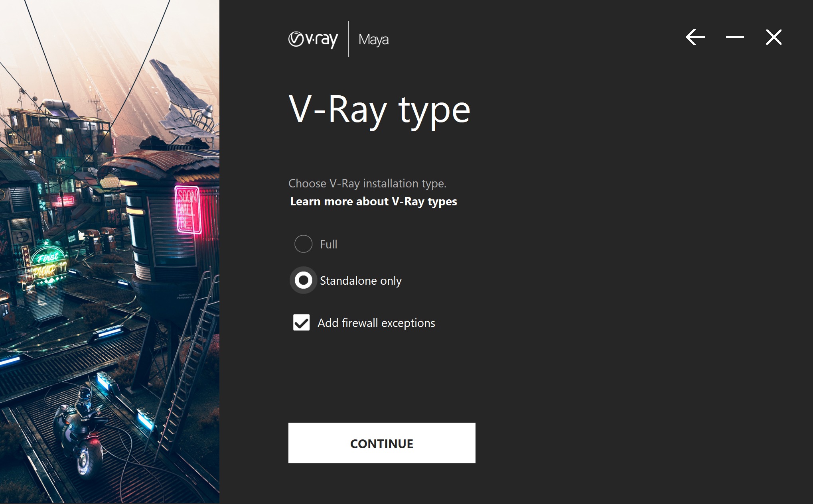Screen dimensions: 813x504
Task: Click the Choose V-Ray installation type text
Action: click(x=367, y=183)
